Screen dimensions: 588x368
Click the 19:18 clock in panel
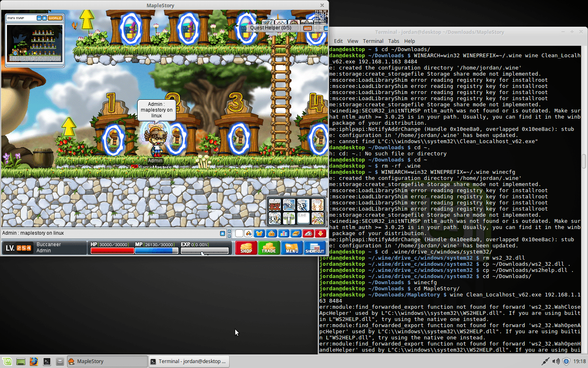[x=579, y=361]
